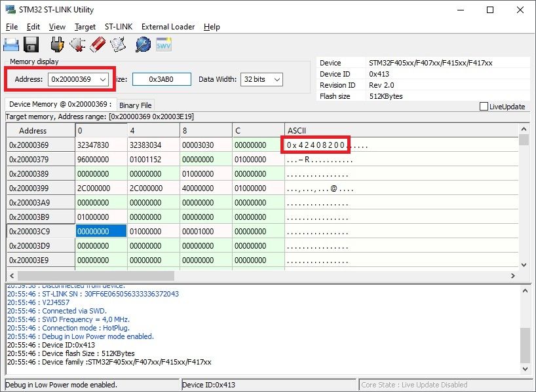This screenshot has height=392, width=536.
Task: Select cell 00003030 in first row
Action: [206, 145]
